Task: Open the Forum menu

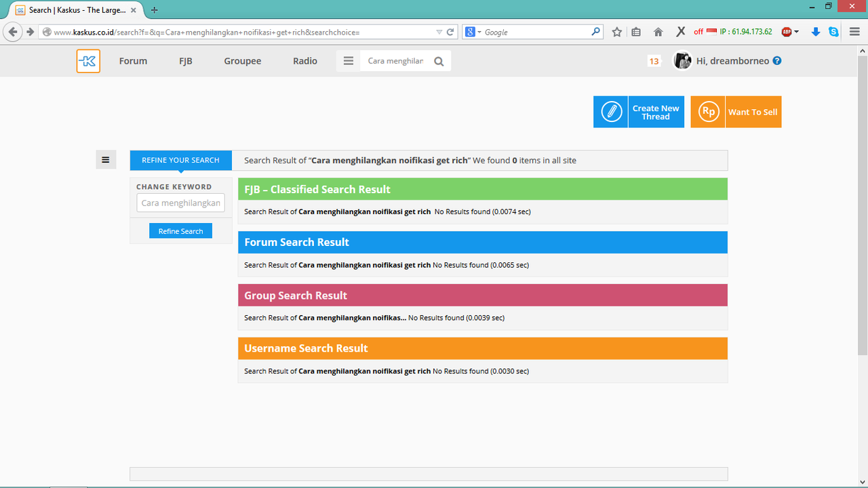Action: tap(133, 61)
